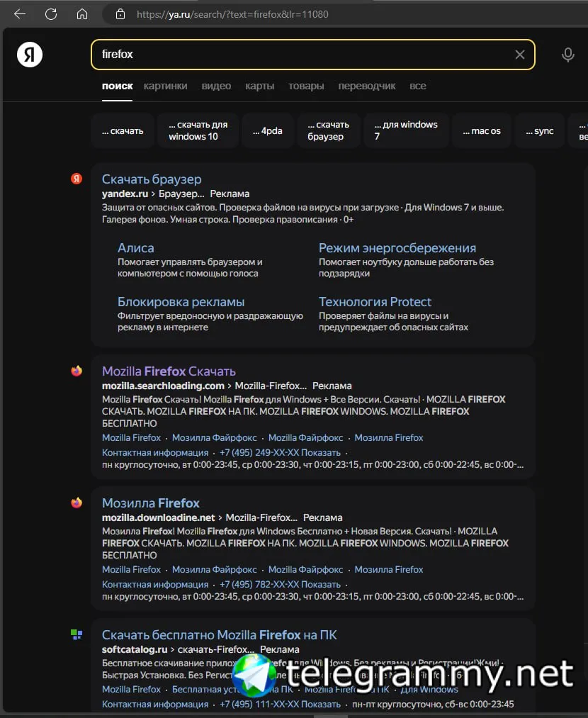
Task: Click the Yandex favicon beside Скачать браузер
Action: pos(77,179)
